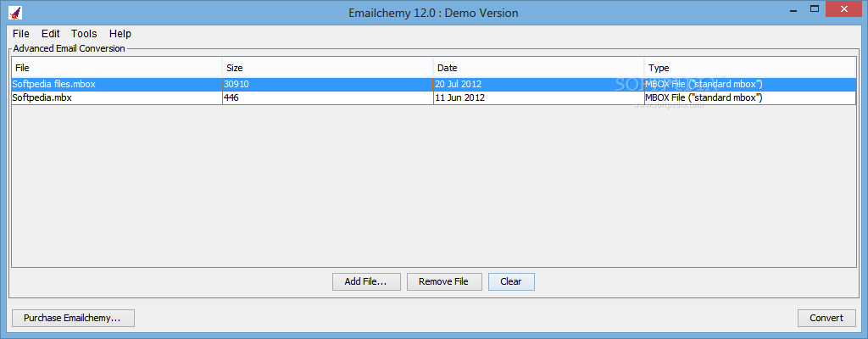868x339 pixels.
Task: Clear the file list with Clear button
Action: click(511, 281)
